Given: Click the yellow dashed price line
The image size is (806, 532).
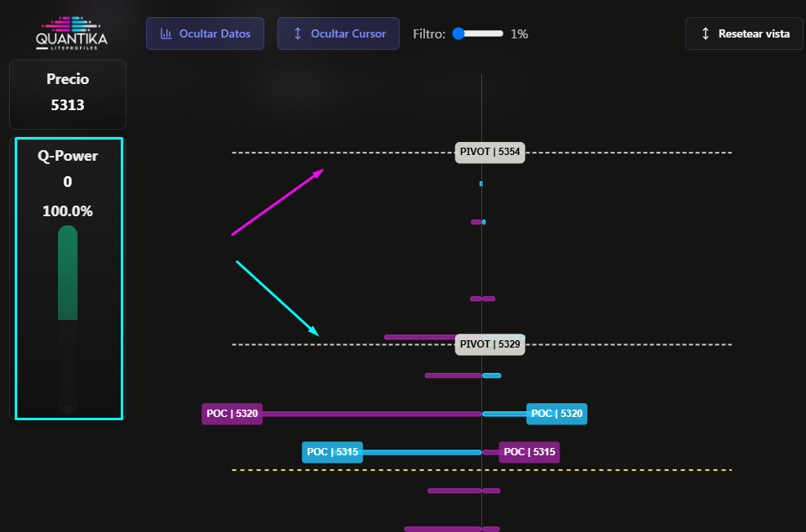Looking at the screenshot, I should coord(612,470).
